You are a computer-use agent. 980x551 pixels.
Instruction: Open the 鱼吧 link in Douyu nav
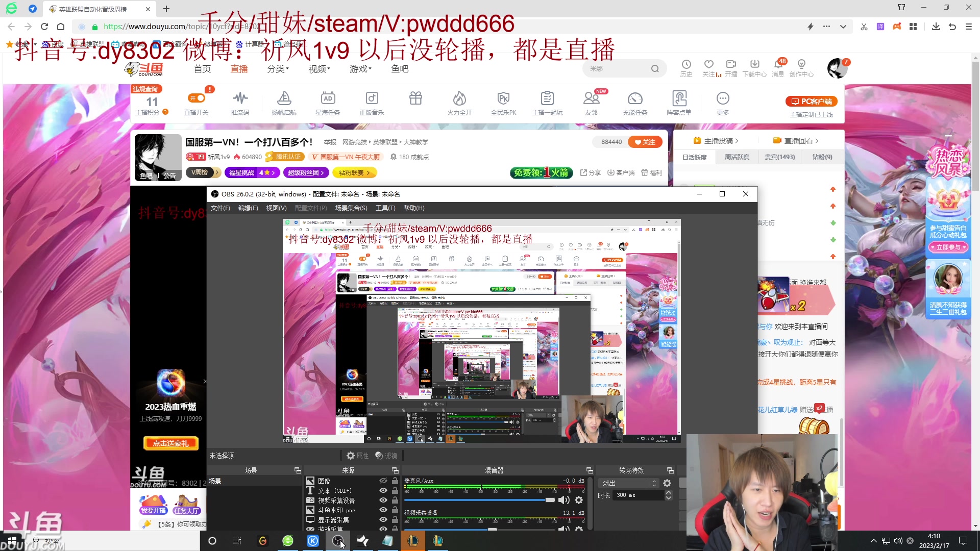(x=400, y=68)
